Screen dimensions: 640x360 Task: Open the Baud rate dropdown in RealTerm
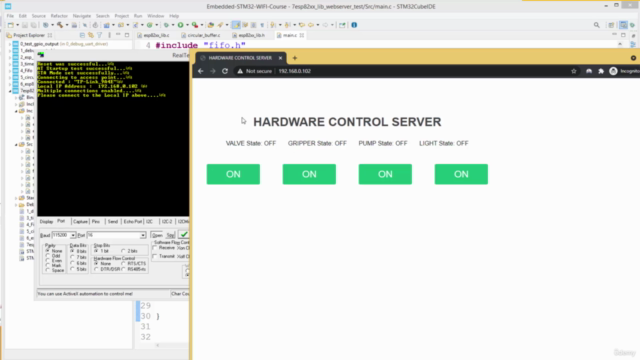coord(73,235)
